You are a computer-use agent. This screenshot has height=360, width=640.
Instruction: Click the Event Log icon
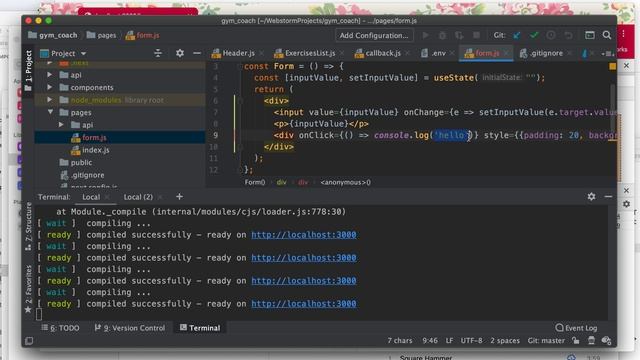(559, 328)
